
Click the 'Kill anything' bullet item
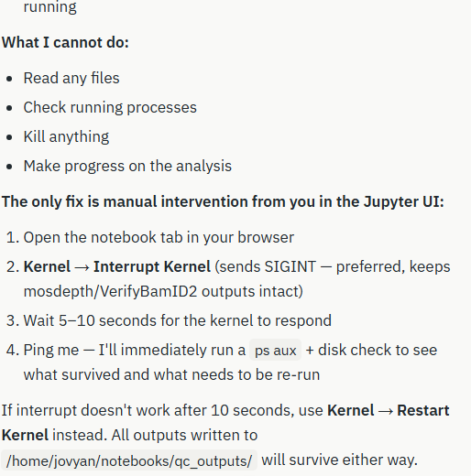coord(66,136)
